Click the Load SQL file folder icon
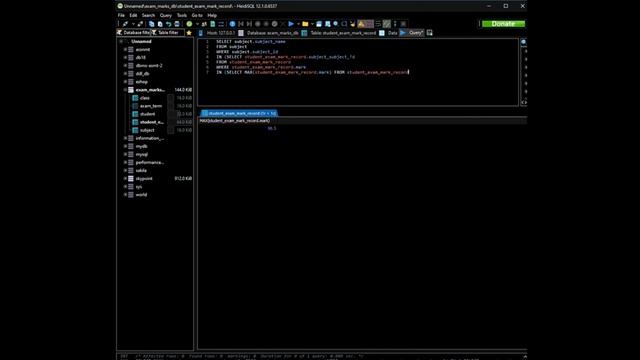 tap(305, 24)
